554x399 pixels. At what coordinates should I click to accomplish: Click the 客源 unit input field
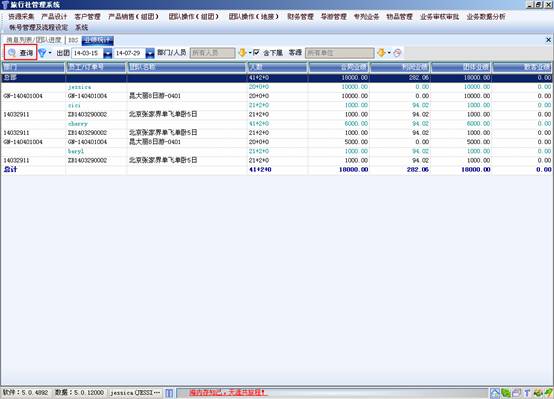(340, 53)
